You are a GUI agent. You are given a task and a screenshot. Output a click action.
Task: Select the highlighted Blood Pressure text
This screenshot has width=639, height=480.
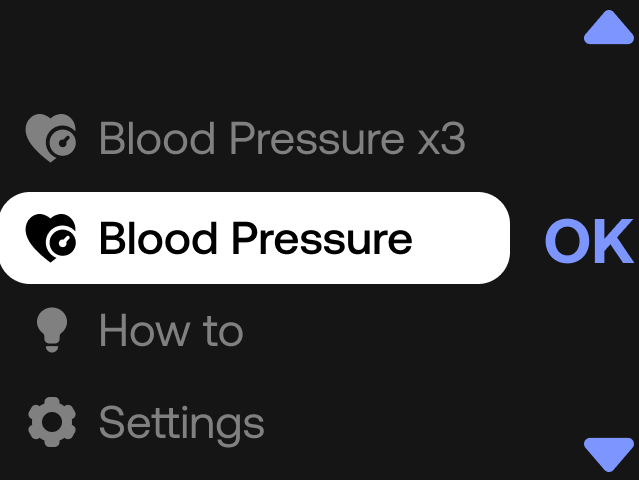tap(256, 238)
